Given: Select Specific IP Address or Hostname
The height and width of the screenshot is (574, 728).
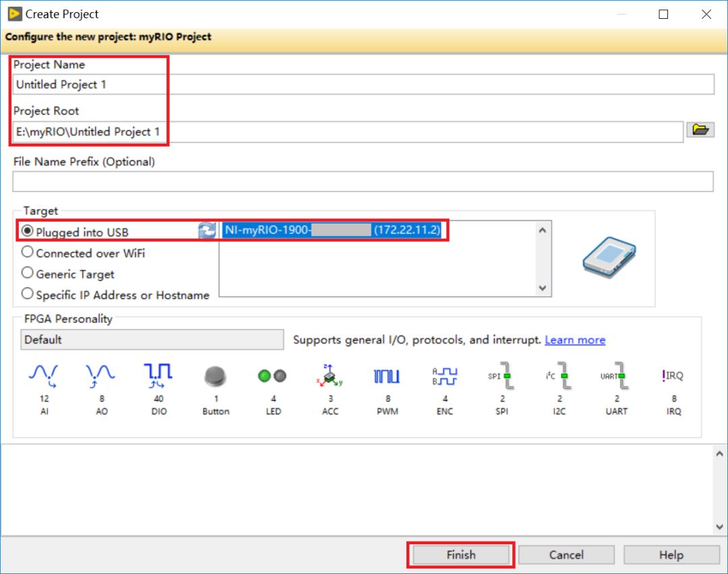Looking at the screenshot, I should pyautogui.click(x=26, y=294).
